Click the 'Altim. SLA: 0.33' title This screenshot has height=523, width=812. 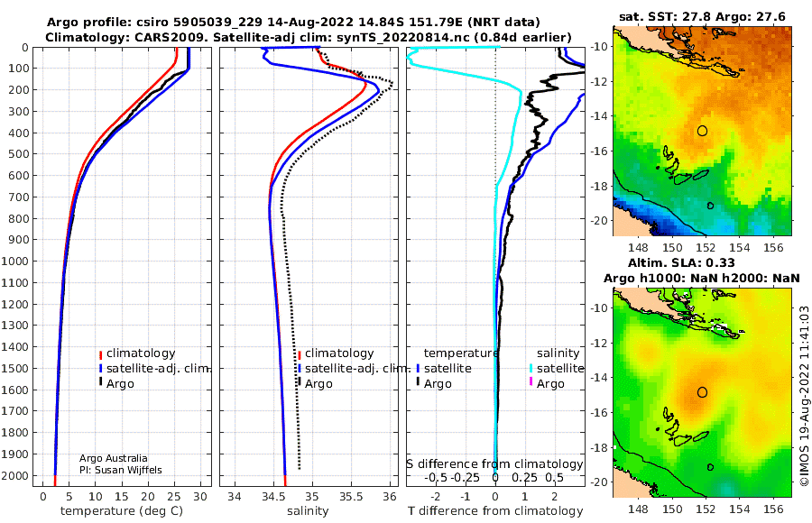point(681,262)
